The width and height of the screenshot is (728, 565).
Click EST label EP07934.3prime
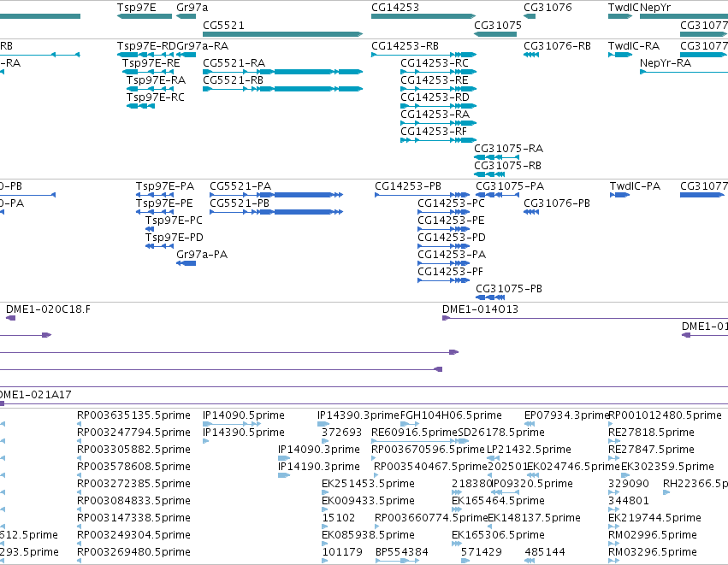(x=566, y=415)
